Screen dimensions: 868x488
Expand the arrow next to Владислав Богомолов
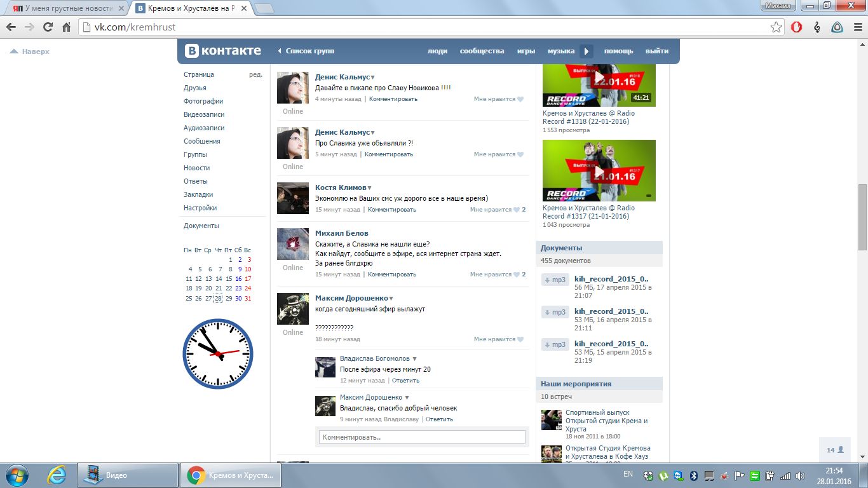tap(415, 359)
